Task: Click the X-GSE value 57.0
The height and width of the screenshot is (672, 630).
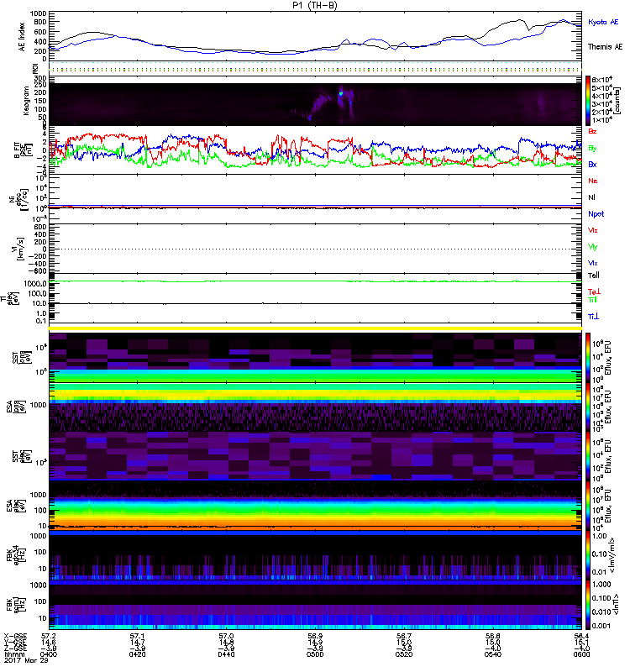Action: 226,636
